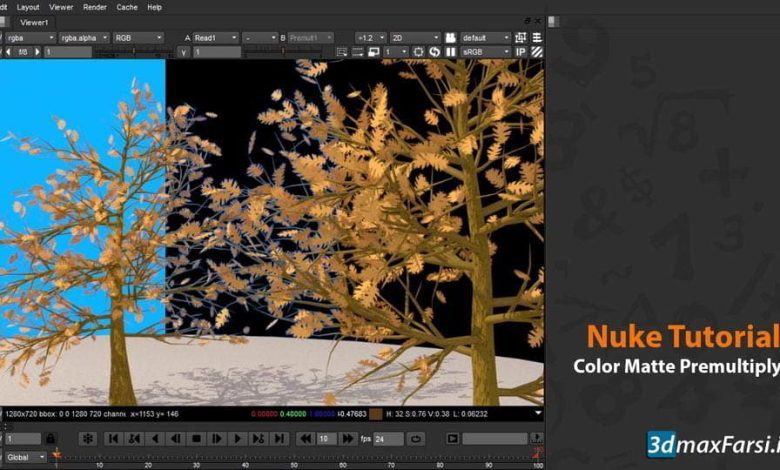780x470 pixels.
Task: Click the flipbook render icon
Action: [452, 439]
